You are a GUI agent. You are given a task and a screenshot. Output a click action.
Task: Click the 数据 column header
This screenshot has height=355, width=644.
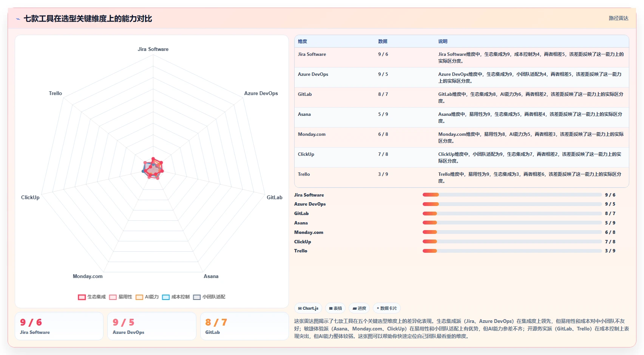tap(383, 41)
